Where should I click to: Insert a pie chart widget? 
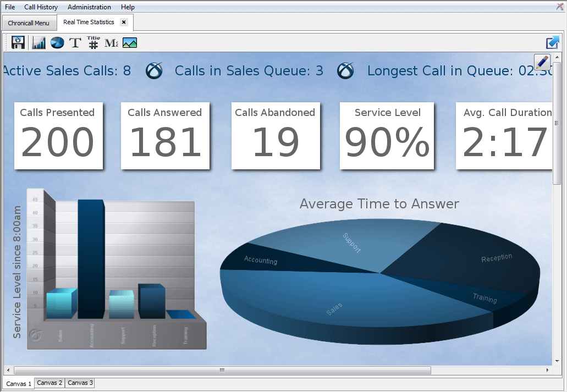pos(57,43)
